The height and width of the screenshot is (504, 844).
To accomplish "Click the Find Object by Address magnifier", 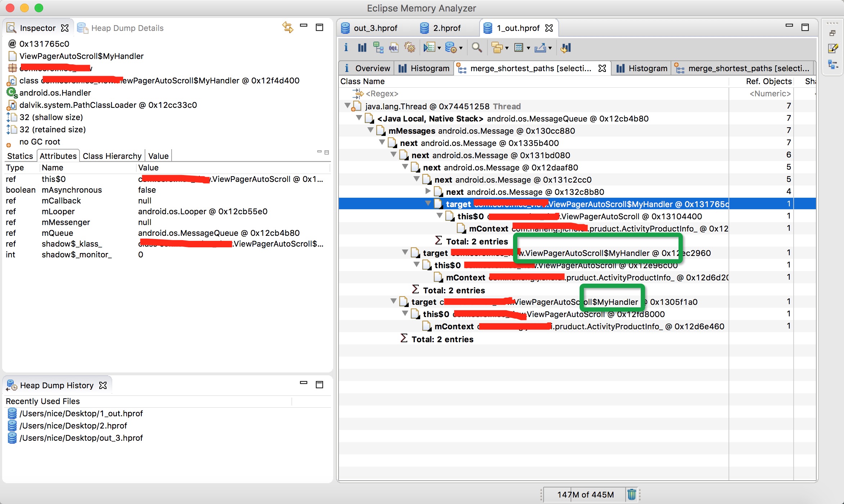I will (477, 47).
